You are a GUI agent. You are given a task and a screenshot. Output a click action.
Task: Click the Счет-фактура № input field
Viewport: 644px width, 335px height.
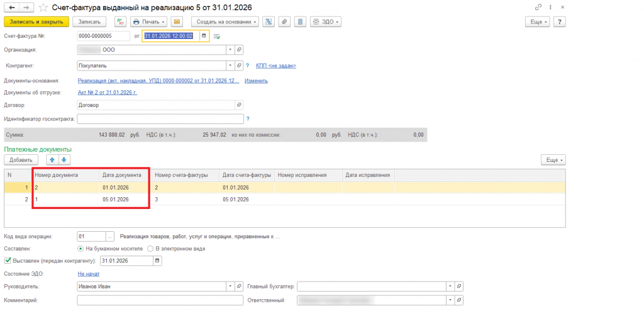point(104,36)
